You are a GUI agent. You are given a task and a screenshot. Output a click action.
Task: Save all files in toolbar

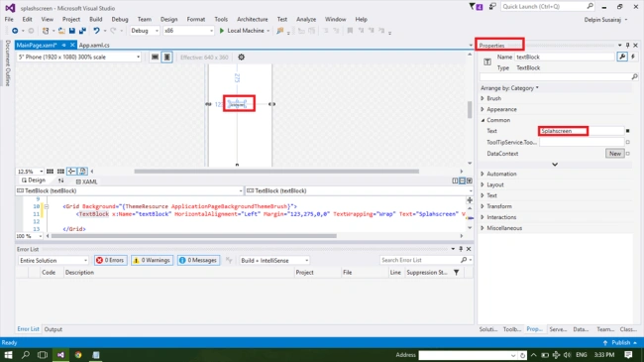(82, 31)
